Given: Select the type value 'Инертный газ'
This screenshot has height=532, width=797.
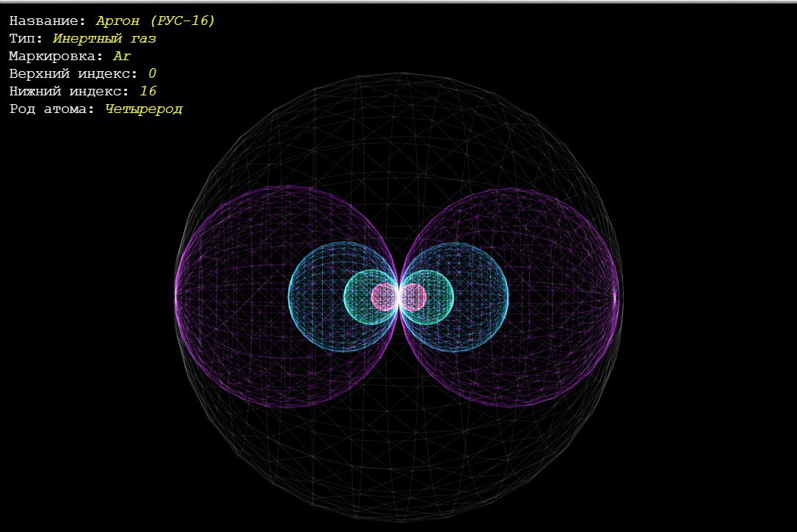Looking at the screenshot, I should 104,39.
